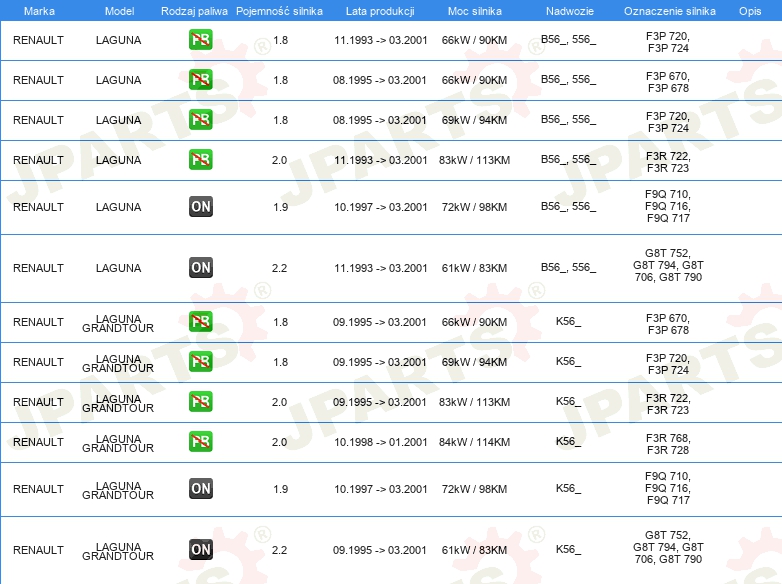
Task: Click 'G8T 752, G8T 794' engine codes for Laguna B56_
Action: (x=668, y=265)
